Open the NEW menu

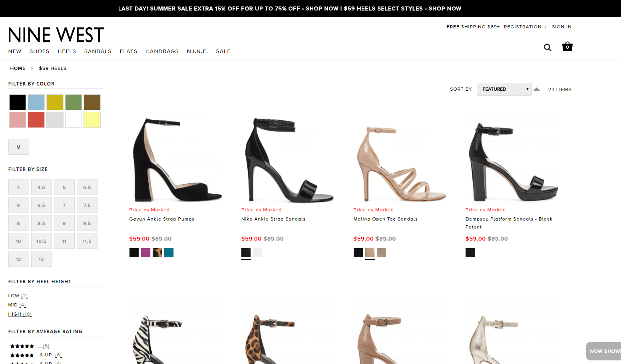(15, 52)
